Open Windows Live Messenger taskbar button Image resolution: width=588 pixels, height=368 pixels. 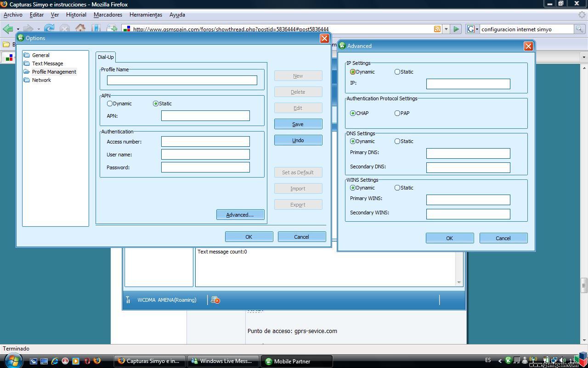(x=223, y=361)
